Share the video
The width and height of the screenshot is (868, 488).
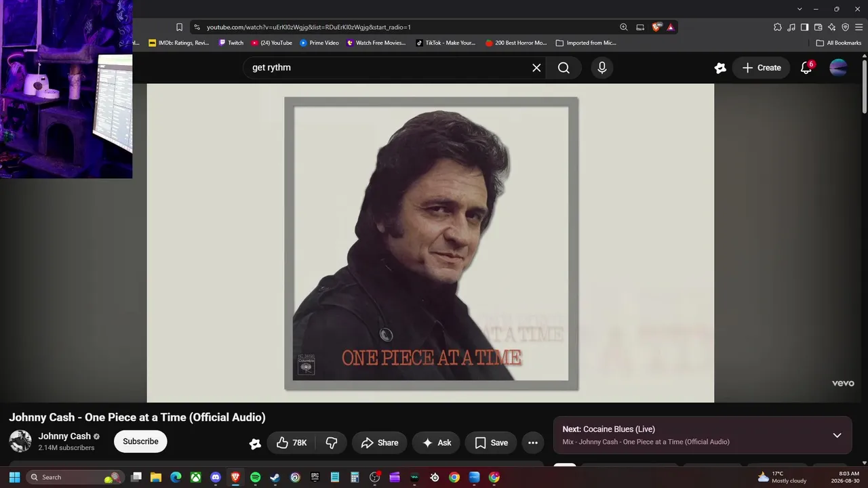tap(380, 443)
